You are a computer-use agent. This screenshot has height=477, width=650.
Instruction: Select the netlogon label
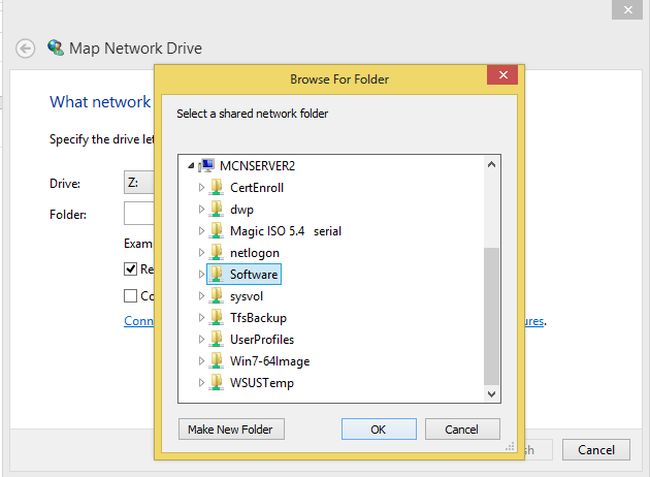click(x=255, y=253)
